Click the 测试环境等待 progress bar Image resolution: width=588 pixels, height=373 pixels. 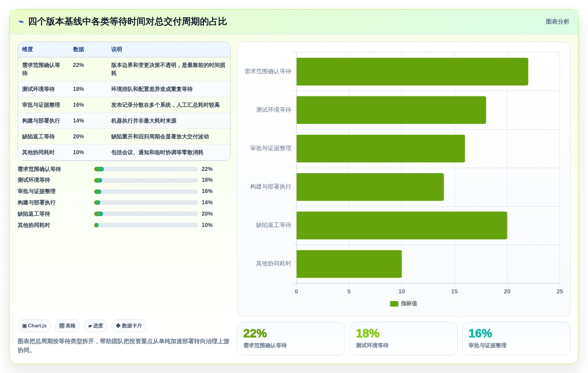coord(146,180)
